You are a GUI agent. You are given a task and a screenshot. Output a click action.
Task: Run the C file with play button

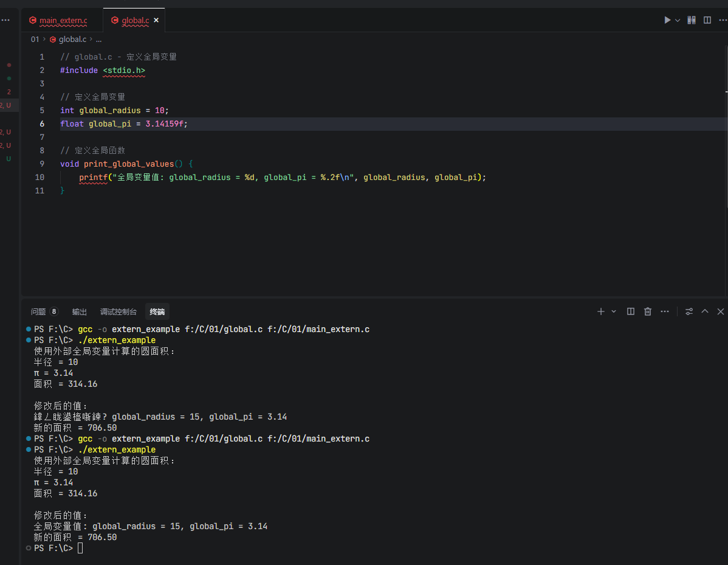pos(667,20)
